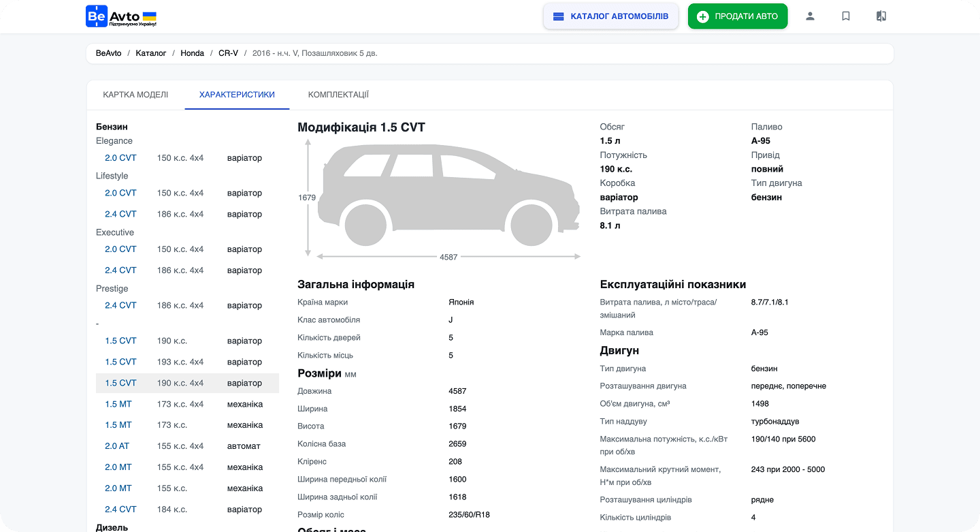The image size is (980, 532).
Task: Click torque value 243 при 2000 - 5000
Action: pyautogui.click(x=788, y=469)
